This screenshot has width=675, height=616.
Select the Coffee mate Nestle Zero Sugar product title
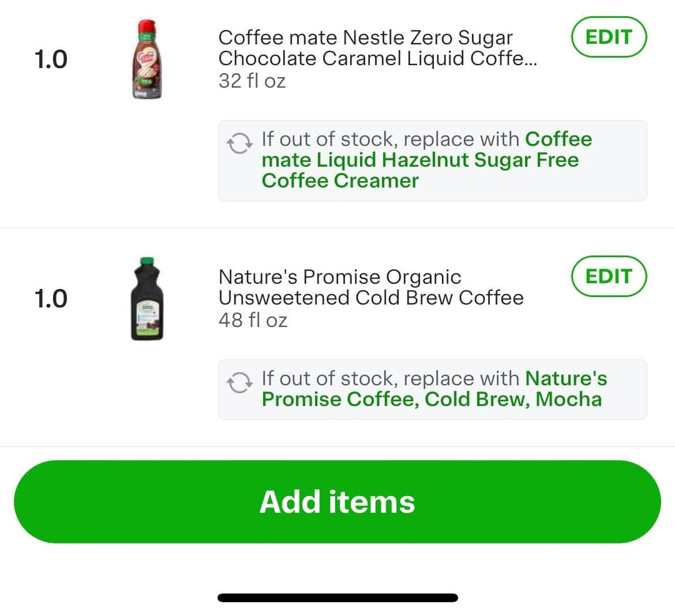point(377,48)
